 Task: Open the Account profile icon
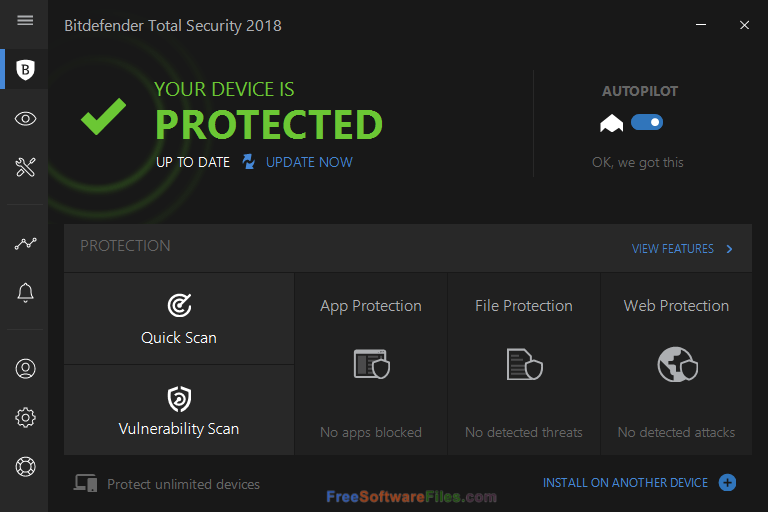tap(25, 368)
